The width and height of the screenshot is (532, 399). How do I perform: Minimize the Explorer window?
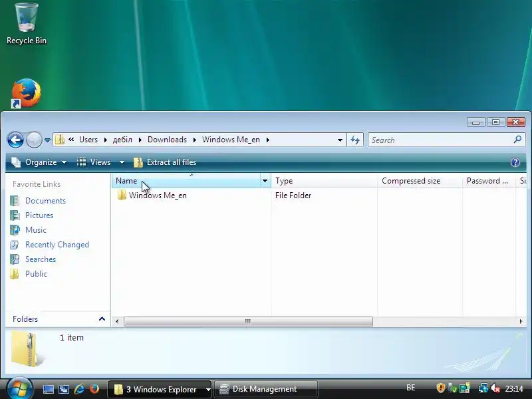click(475, 122)
